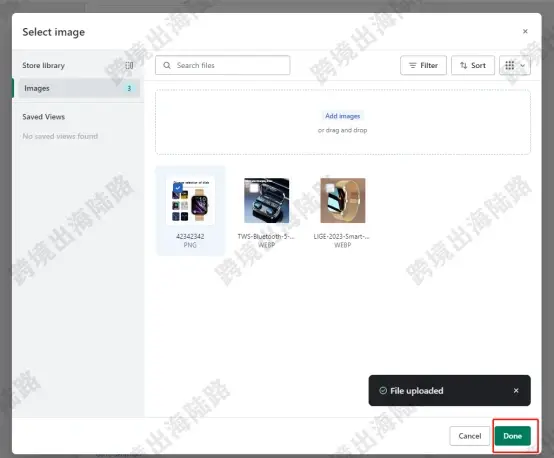The height and width of the screenshot is (458, 554).
Task: Click the Add images link
Action: coord(342,116)
